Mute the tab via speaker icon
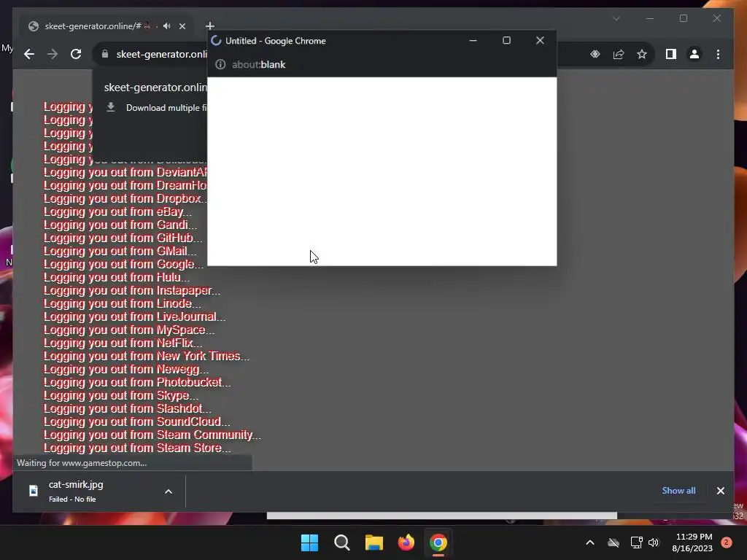The image size is (747, 560). click(x=167, y=26)
